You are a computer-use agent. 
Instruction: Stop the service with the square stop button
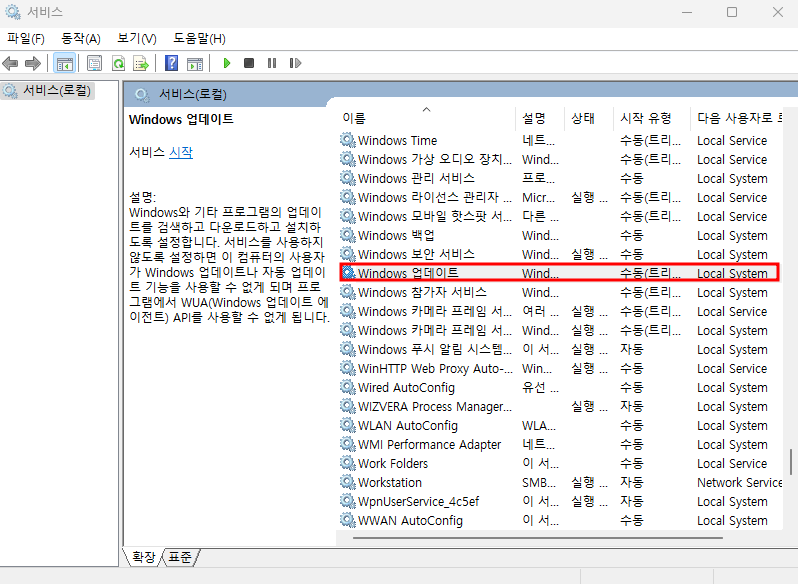point(249,63)
